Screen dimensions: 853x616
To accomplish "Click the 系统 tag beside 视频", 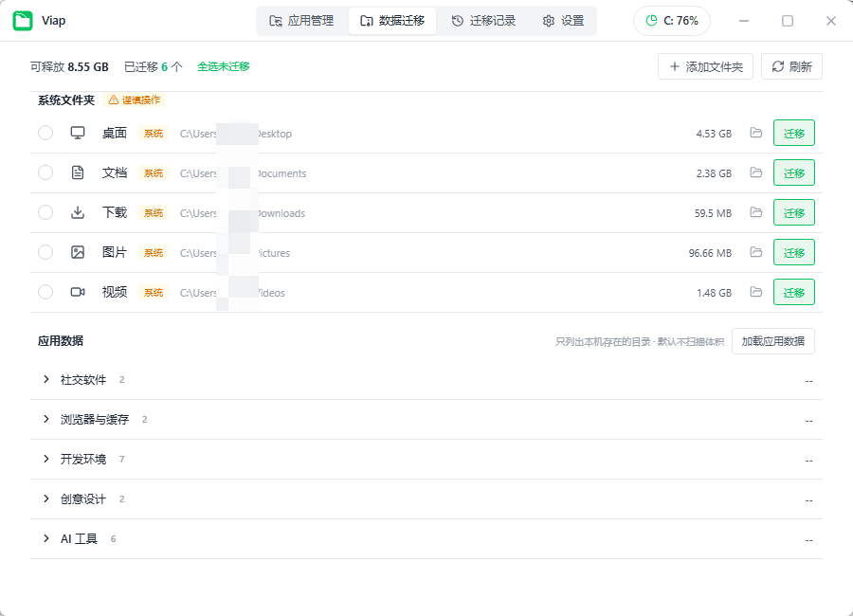I will click(154, 292).
